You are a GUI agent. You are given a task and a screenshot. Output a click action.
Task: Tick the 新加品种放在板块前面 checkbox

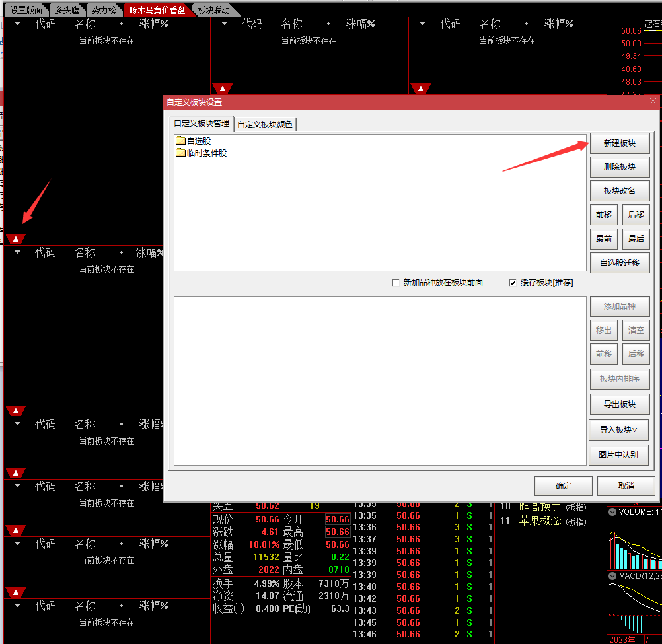[396, 283]
